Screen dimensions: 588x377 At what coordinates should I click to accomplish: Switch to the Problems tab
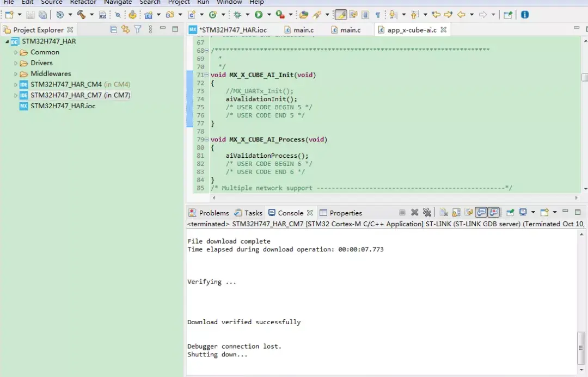tap(209, 213)
